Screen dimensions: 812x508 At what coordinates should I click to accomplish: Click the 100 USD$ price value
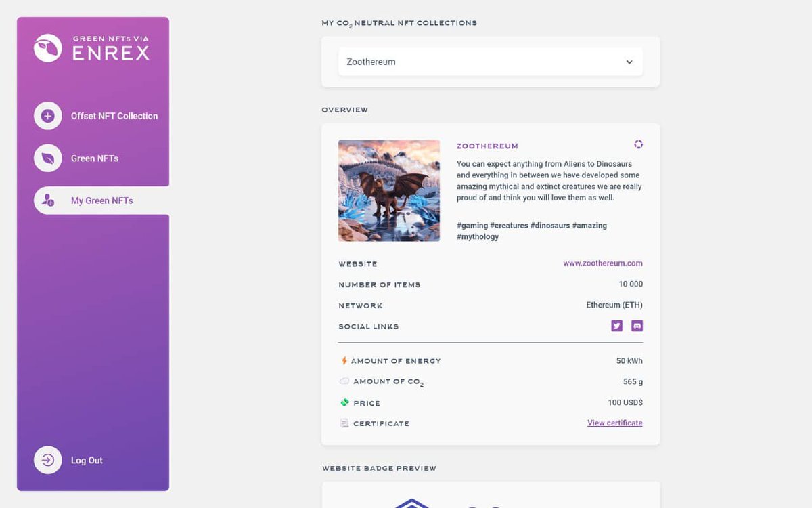(x=625, y=402)
